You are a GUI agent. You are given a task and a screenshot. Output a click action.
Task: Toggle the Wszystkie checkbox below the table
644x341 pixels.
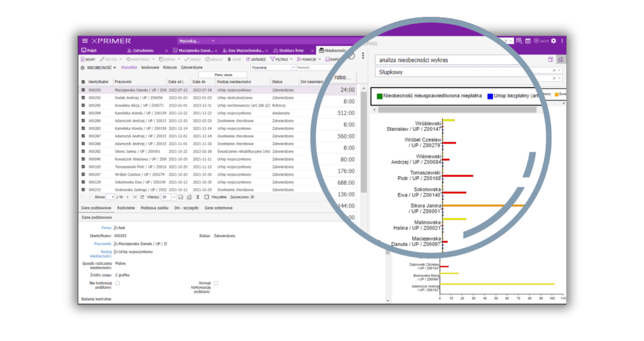(x=207, y=197)
